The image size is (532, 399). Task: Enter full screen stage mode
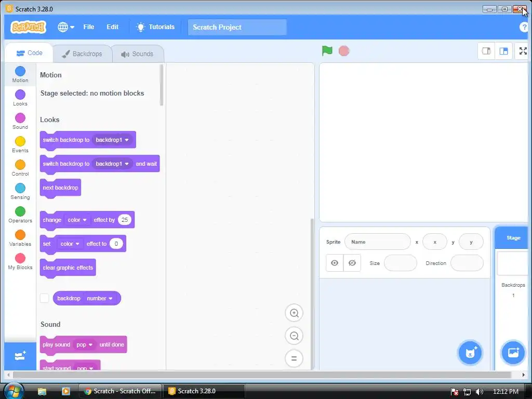(523, 51)
